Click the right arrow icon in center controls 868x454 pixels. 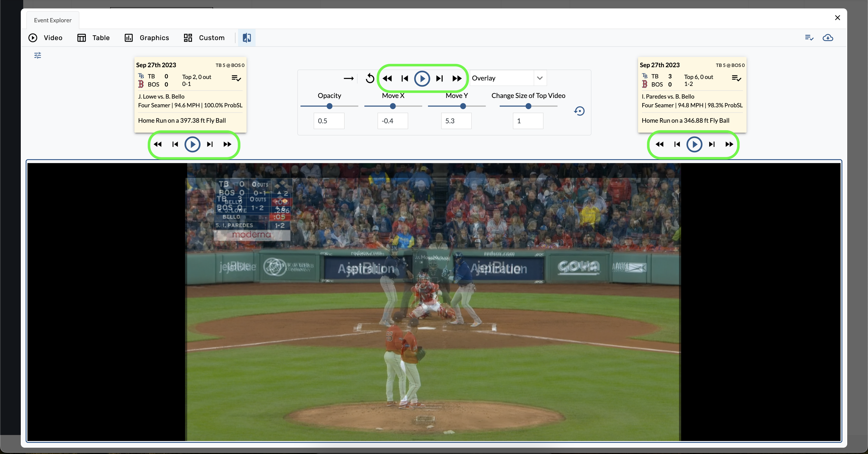pos(348,78)
